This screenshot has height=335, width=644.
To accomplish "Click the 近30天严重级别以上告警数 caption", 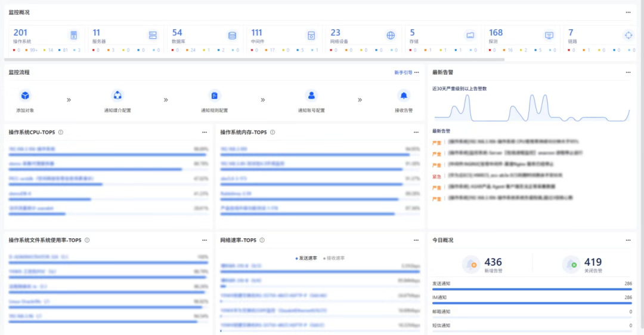I will [x=459, y=88].
